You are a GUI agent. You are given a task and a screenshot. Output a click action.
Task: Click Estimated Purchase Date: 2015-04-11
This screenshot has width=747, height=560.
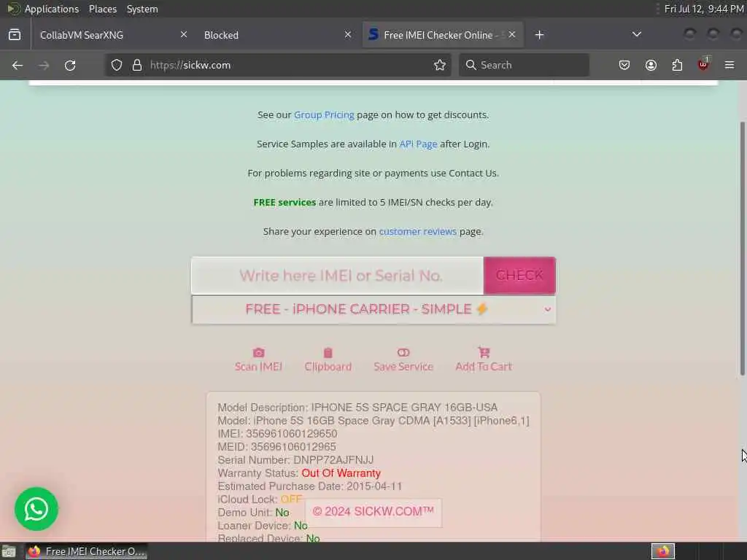(309, 486)
